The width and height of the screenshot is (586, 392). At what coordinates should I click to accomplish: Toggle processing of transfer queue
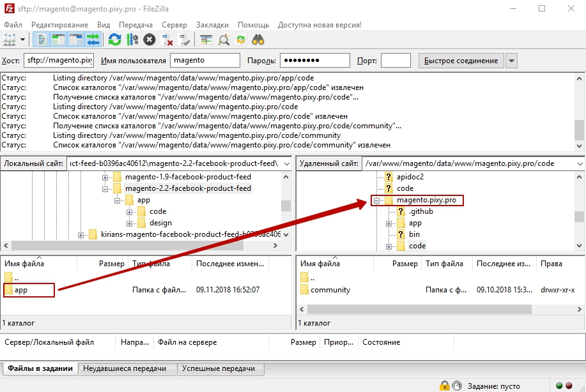pos(132,40)
